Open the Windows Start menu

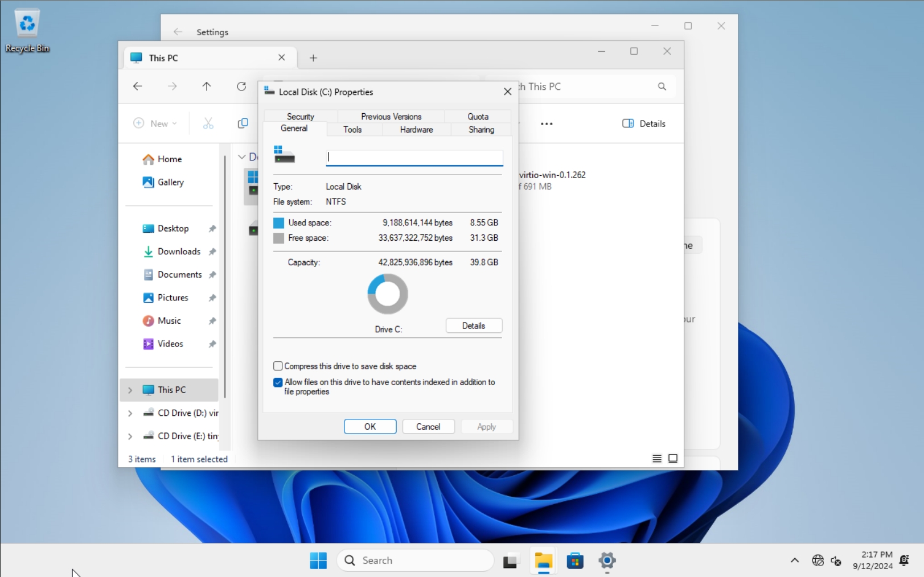click(x=318, y=560)
